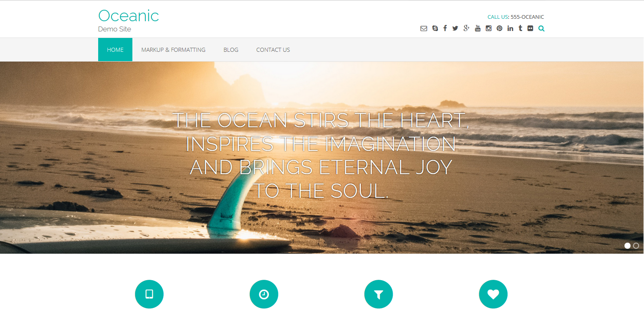Go to the Blog menu item
This screenshot has width=644, height=312.
click(x=231, y=50)
